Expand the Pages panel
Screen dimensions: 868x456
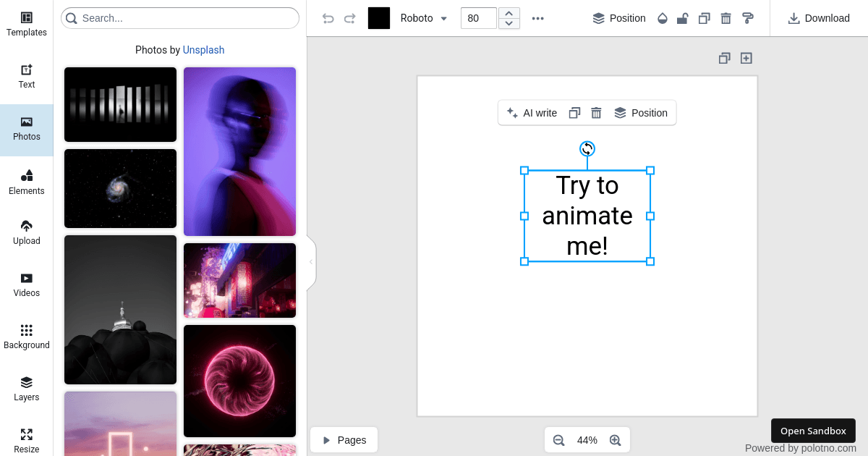(344, 439)
